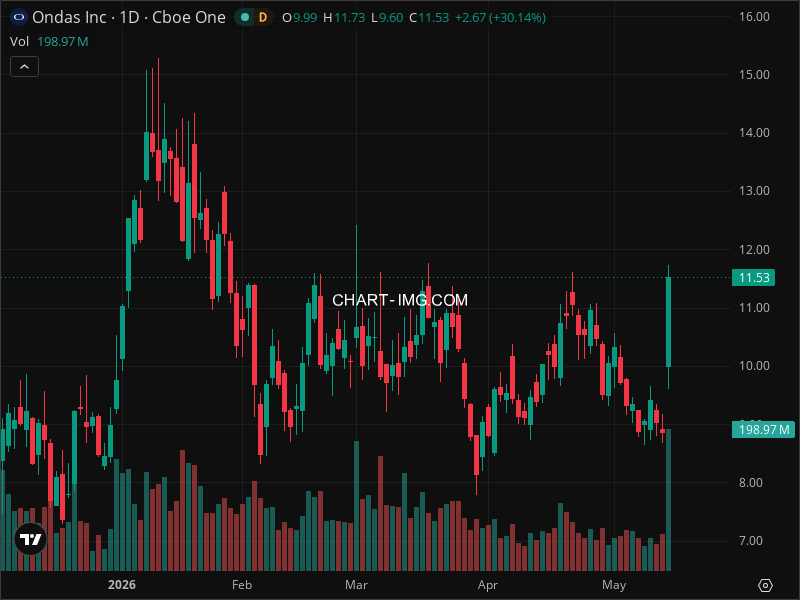Screen dimensions: 800x600
Task: Click the change +2.67 (+30.14%) text
Action: click(x=501, y=18)
